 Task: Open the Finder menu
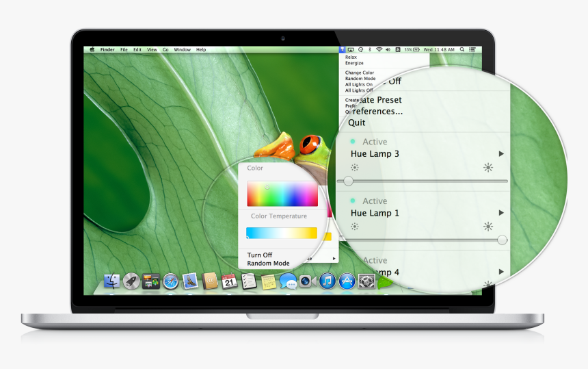pyautogui.click(x=107, y=49)
